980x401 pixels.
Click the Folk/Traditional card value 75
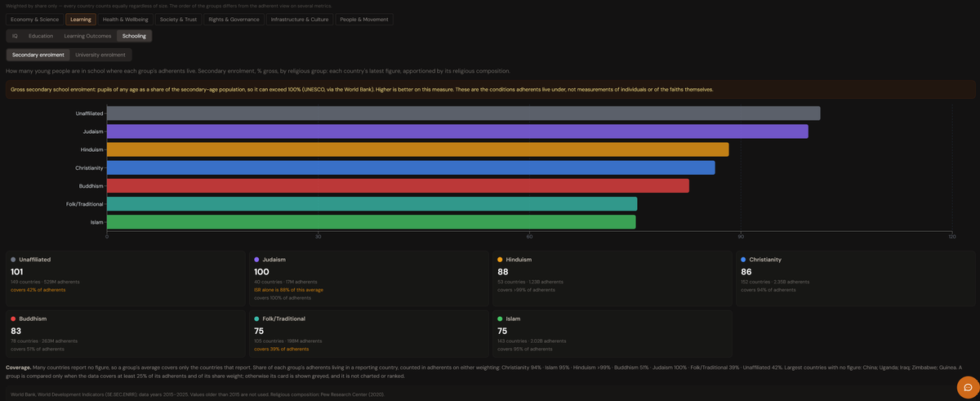click(259, 331)
